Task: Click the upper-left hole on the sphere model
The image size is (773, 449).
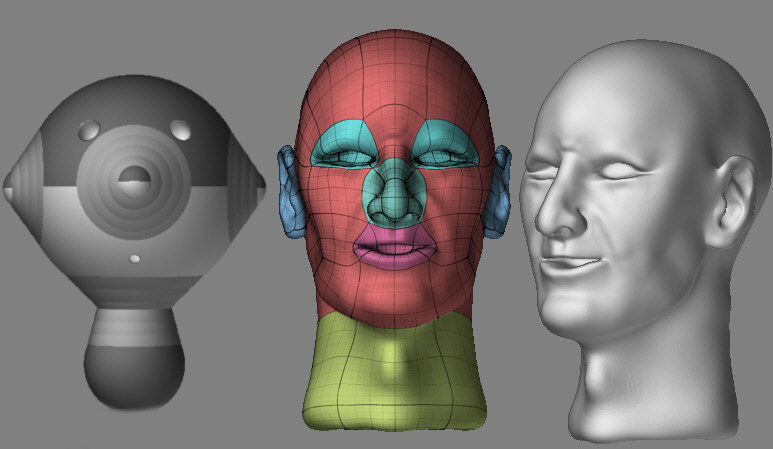Action: pos(89,129)
